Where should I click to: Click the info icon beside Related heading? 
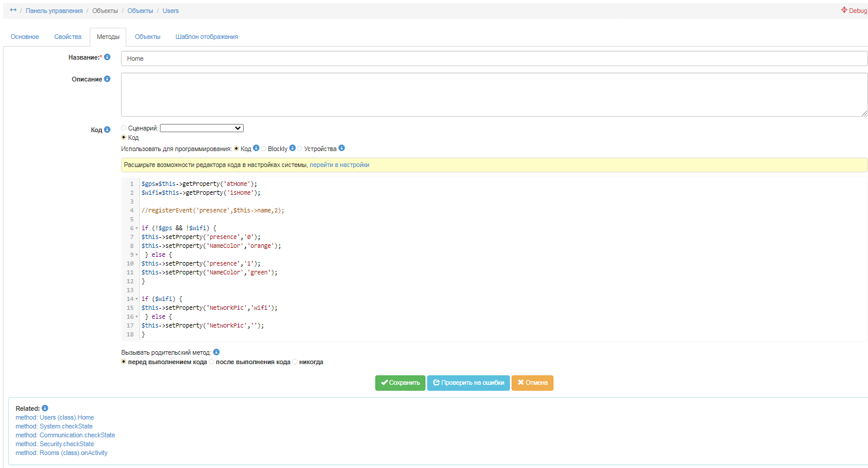(45, 408)
